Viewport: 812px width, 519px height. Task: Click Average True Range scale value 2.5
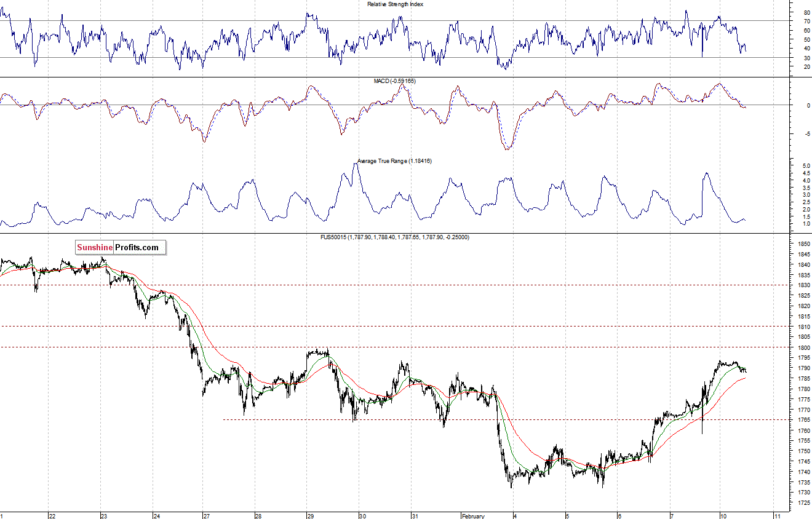[806, 202]
